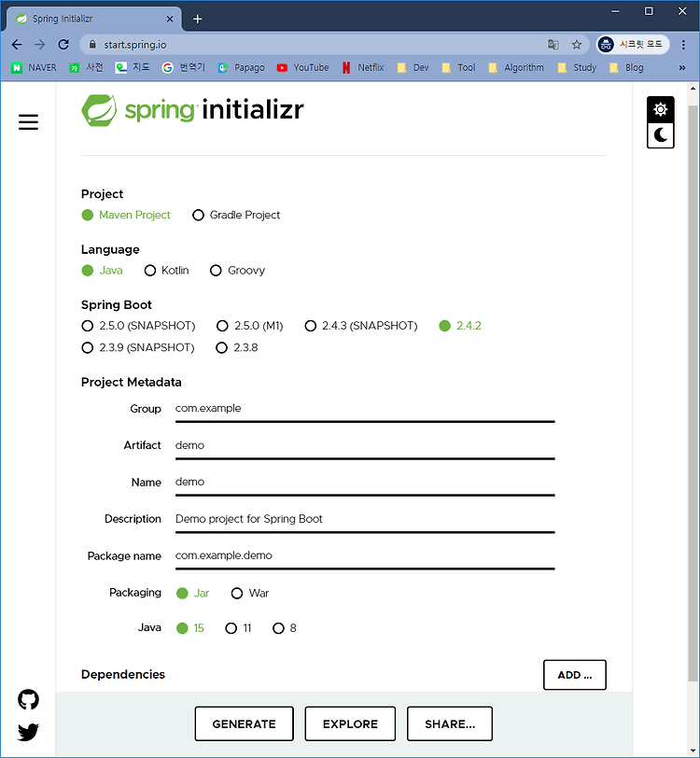
Task: Select Java version 15
Action: [x=190, y=628]
